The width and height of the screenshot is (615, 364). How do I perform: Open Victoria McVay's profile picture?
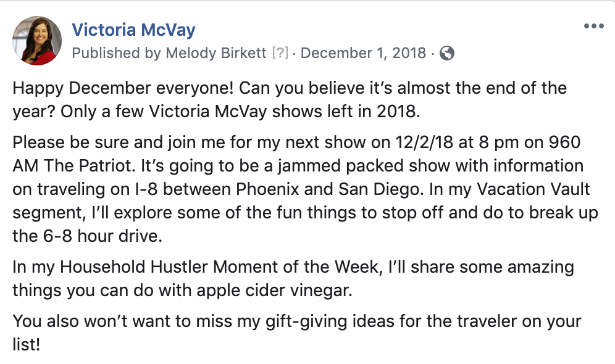point(37,40)
